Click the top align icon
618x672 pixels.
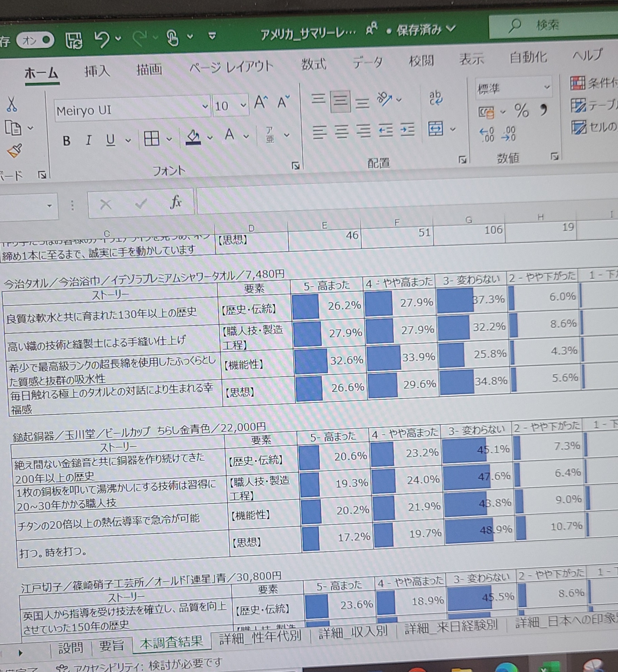pyautogui.click(x=319, y=99)
